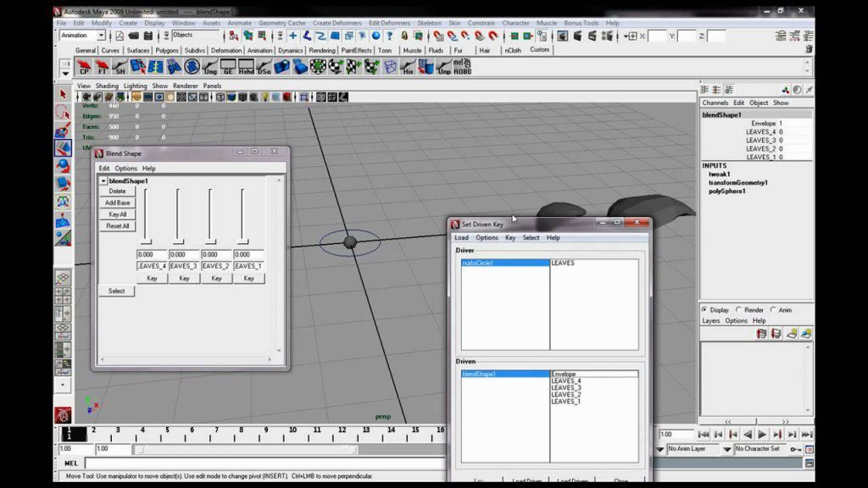Select the Display radio button
The height and width of the screenshot is (488, 868).
(704, 310)
